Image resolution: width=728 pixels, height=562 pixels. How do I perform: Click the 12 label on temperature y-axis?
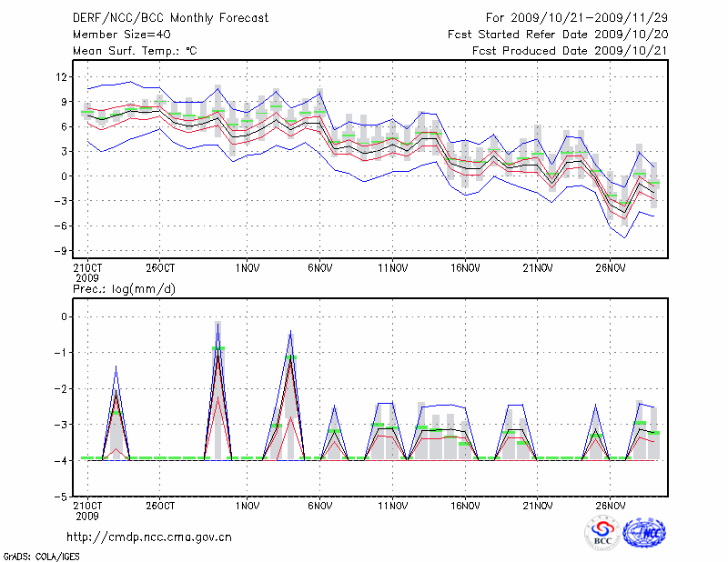pos(62,77)
